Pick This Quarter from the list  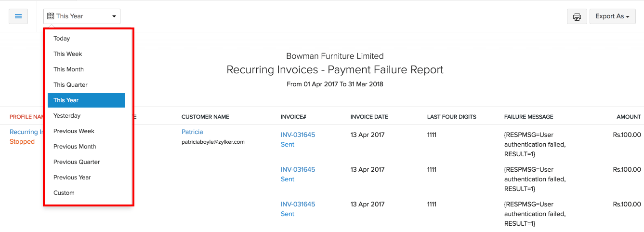click(x=70, y=85)
